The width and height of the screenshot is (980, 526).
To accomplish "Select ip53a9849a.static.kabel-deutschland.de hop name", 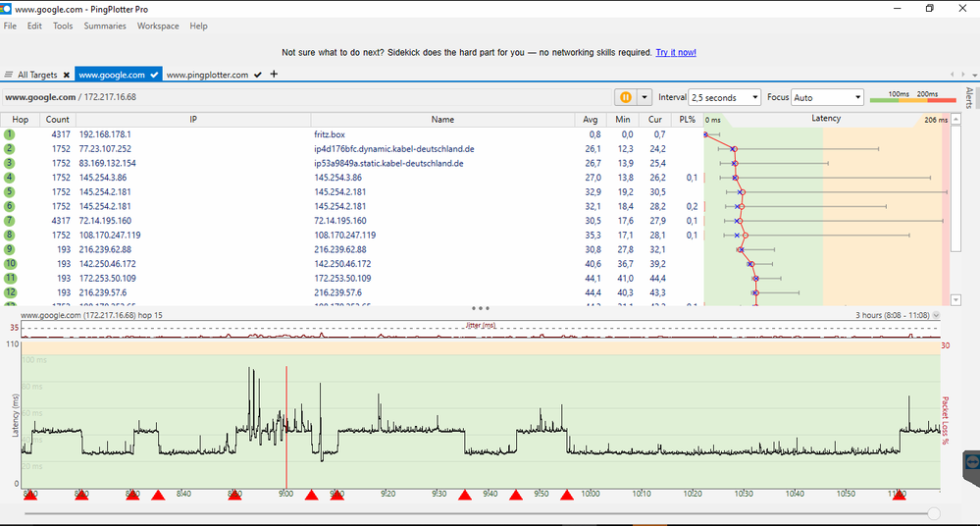I will point(388,163).
